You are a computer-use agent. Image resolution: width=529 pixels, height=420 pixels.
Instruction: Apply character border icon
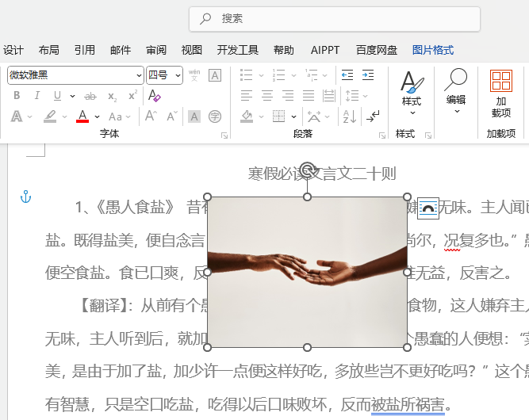tap(215, 75)
